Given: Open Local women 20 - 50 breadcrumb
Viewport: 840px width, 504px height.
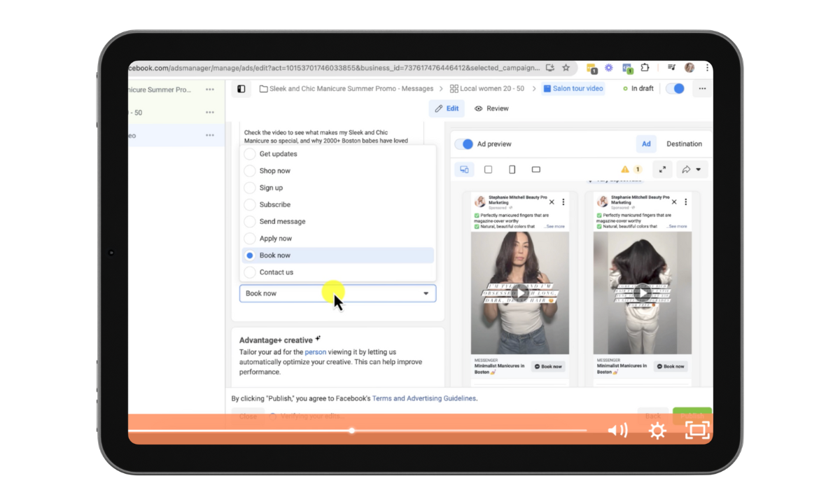Looking at the screenshot, I should [487, 89].
